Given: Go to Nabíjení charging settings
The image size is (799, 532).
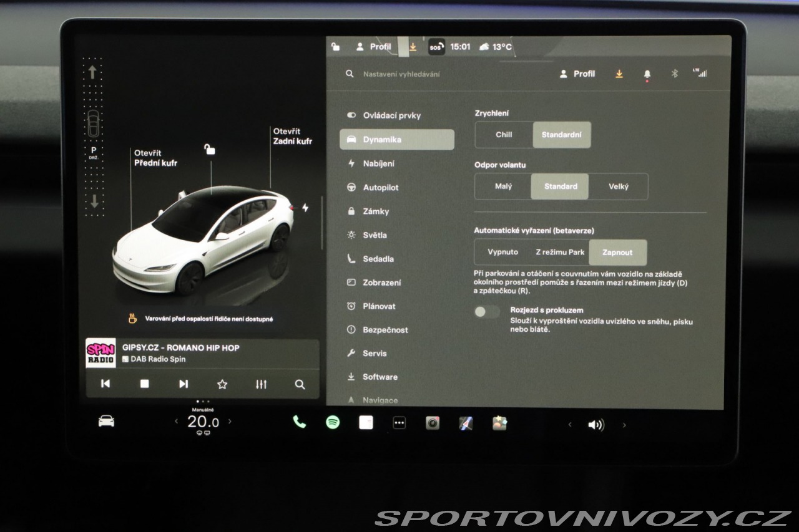Looking at the screenshot, I should pos(378,163).
